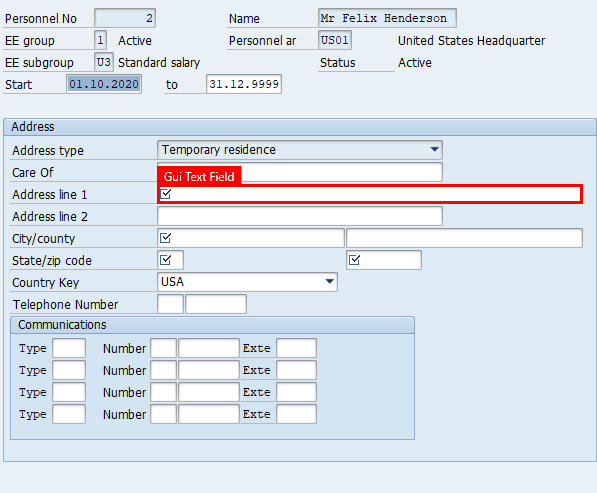Open the Address type dropdown
Screen dimensions: 597x493
pos(300,150)
